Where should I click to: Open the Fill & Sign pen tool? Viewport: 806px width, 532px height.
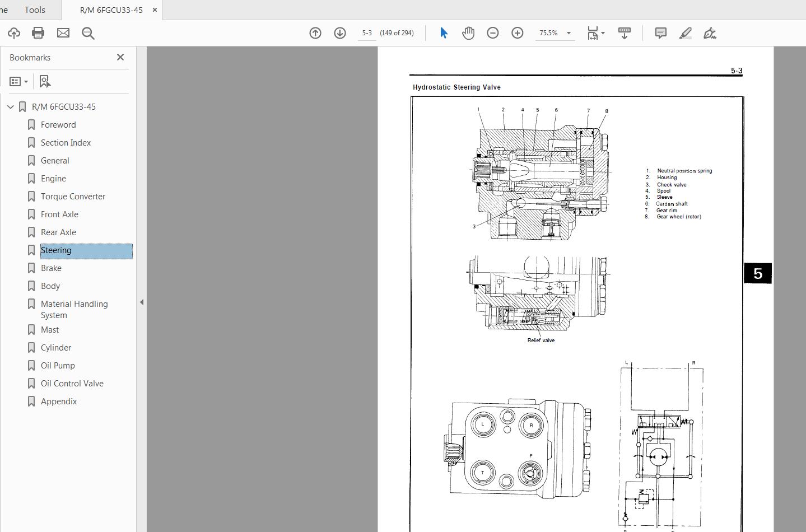[710, 32]
